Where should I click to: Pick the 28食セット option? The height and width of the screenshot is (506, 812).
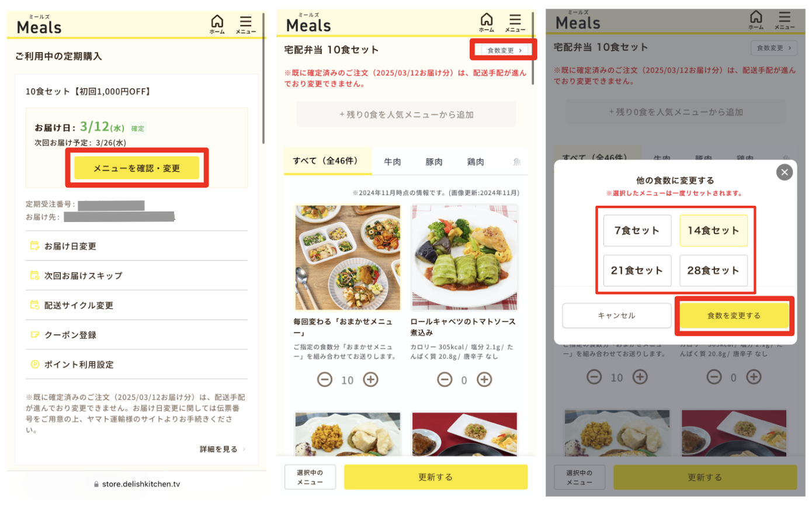pos(713,271)
